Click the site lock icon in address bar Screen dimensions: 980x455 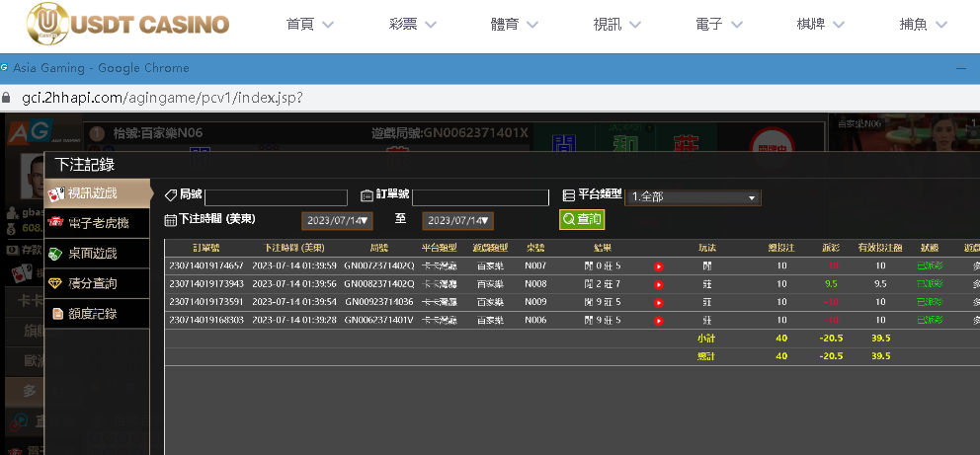coord(8,99)
